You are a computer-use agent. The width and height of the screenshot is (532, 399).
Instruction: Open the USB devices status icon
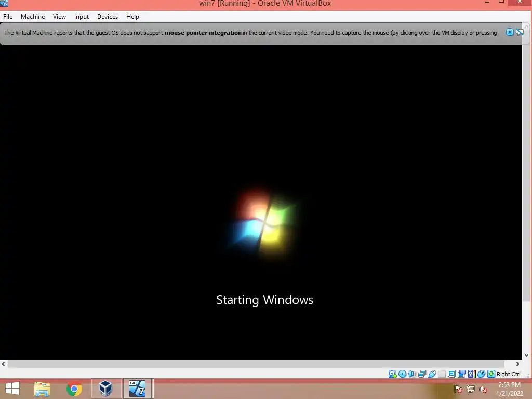point(432,374)
